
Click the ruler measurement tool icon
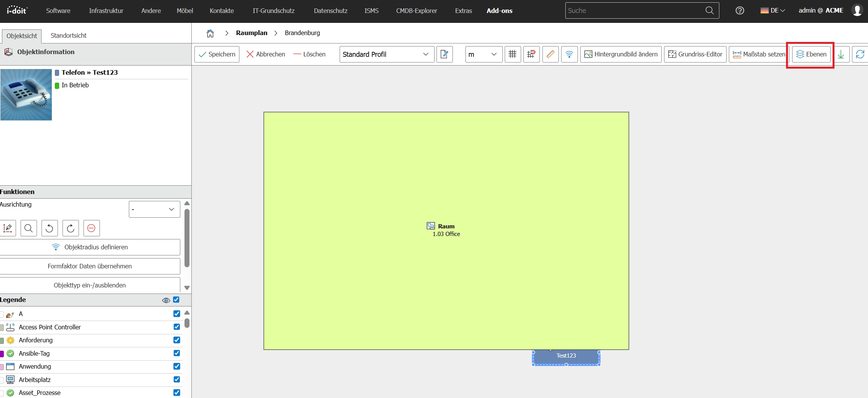[x=550, y=54]
